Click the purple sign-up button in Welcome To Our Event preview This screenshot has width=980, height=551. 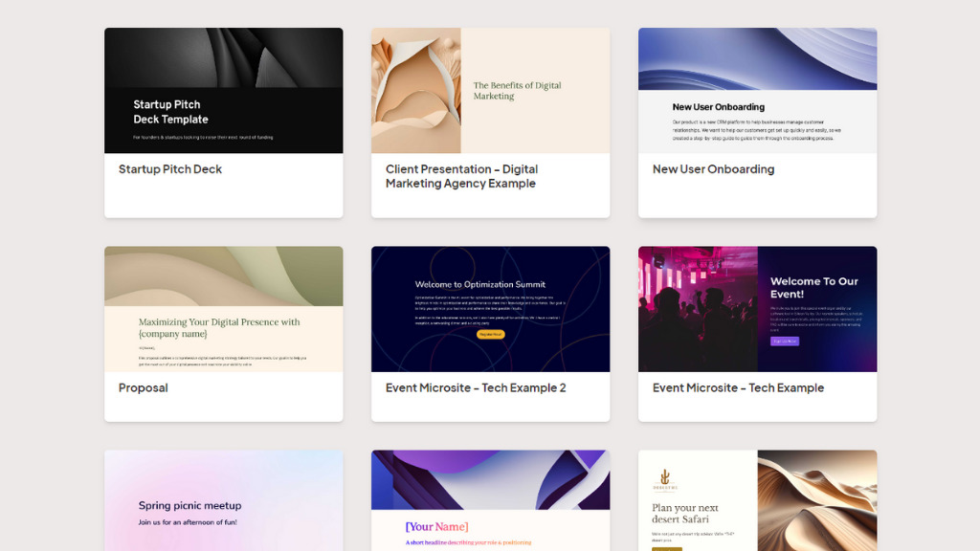pyautogui.click(x=785, y=342)
